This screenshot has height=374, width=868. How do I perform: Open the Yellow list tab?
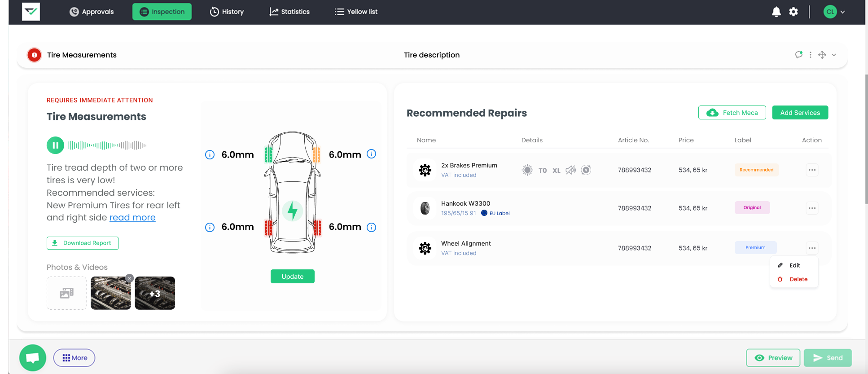[x=356, y=12]
